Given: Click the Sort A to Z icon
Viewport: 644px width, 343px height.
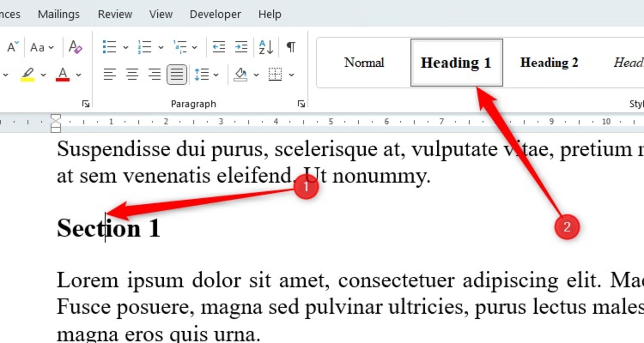Looking at the screenshot, I should pos(266,47).
